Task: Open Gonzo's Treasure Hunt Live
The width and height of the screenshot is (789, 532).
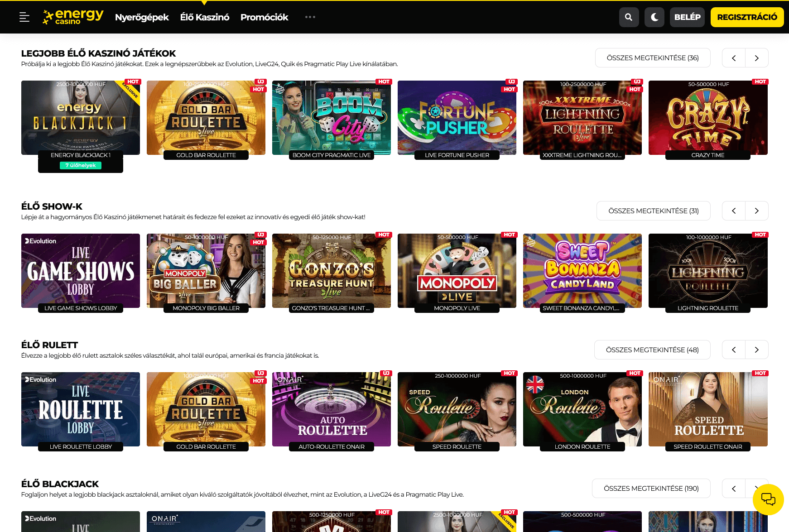Action: pyautogui.click(x=332, y=271)
